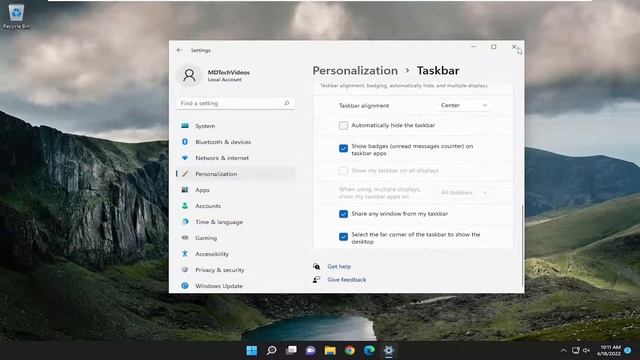Click the Windows Update icon in sidebar
Screen dimensions: 640x360
point(185,286)
